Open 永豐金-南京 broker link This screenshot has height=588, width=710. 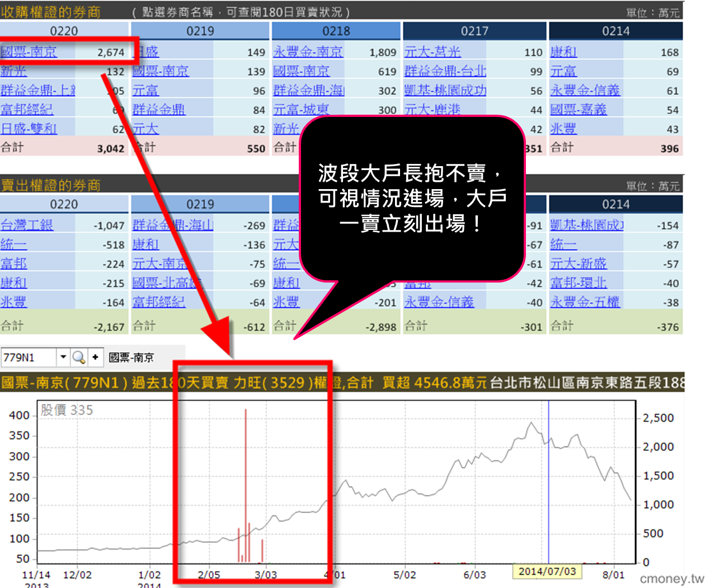click(x=308, y=52)
